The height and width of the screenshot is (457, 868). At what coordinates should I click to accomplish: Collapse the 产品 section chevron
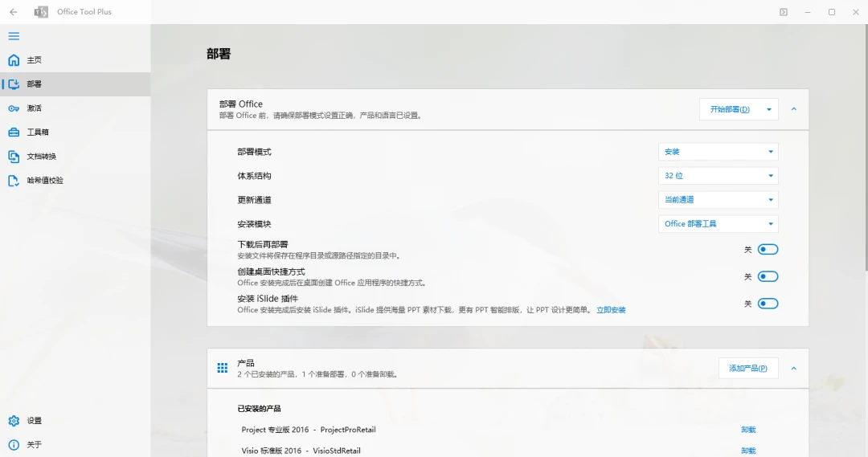point(794,369)
